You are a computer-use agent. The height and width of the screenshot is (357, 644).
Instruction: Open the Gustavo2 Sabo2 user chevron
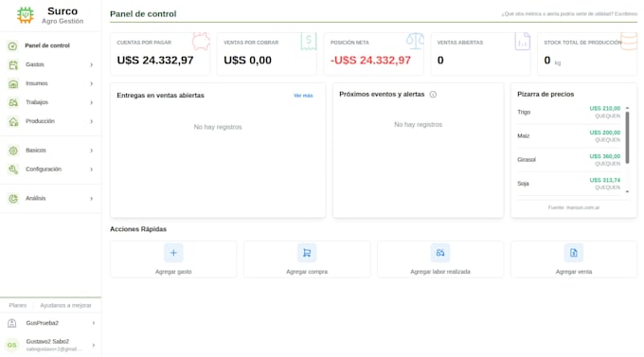(94, 345)
